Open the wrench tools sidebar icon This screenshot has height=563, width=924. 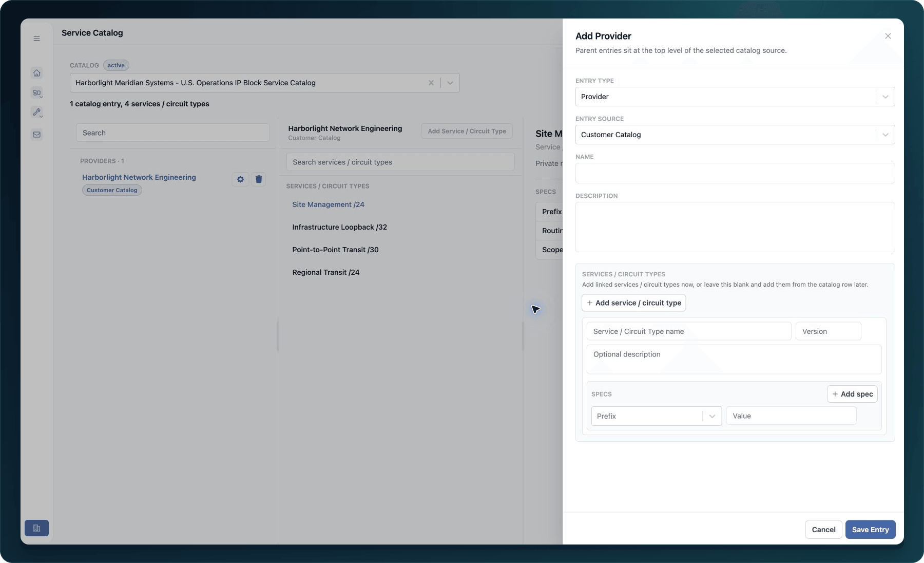pos(36,112)
